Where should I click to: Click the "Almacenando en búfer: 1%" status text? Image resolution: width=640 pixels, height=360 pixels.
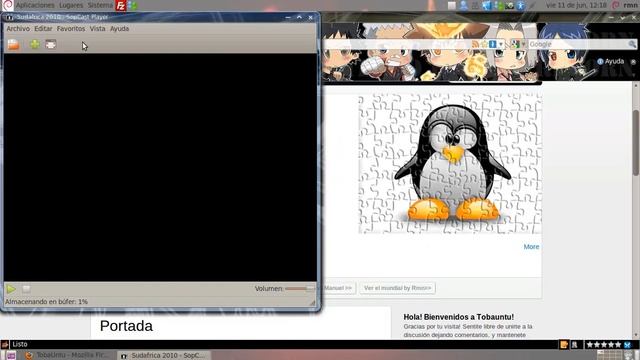[x=46, y=302]
